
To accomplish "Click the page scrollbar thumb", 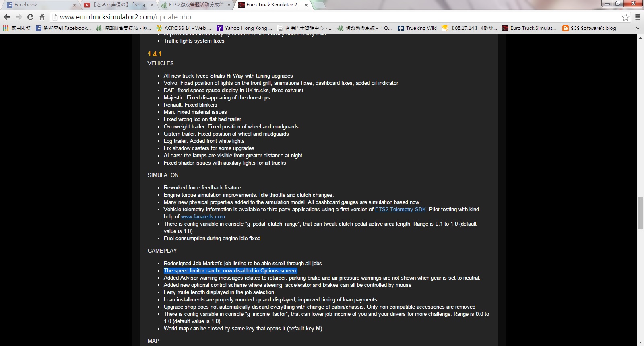I will pos(640,213).
